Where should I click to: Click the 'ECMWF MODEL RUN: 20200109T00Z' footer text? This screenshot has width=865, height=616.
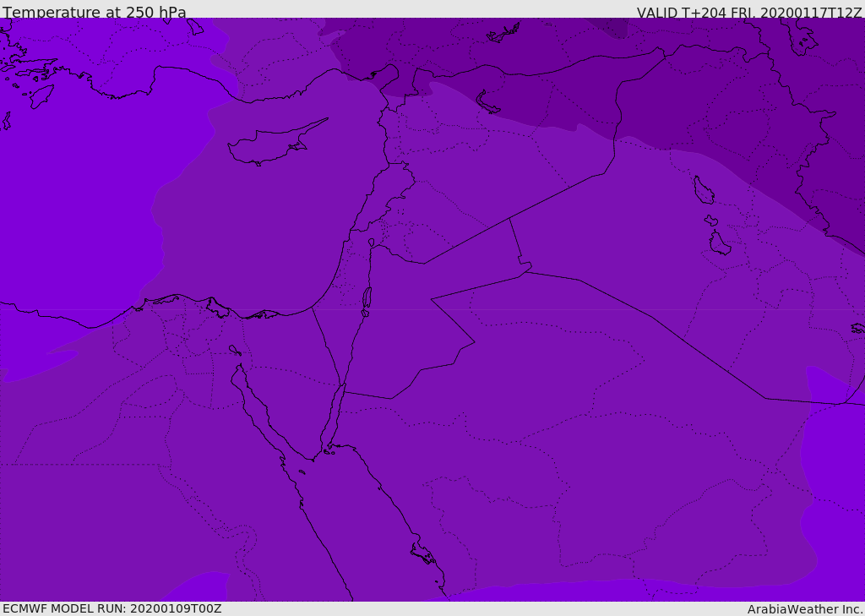[x=112, y=608]
